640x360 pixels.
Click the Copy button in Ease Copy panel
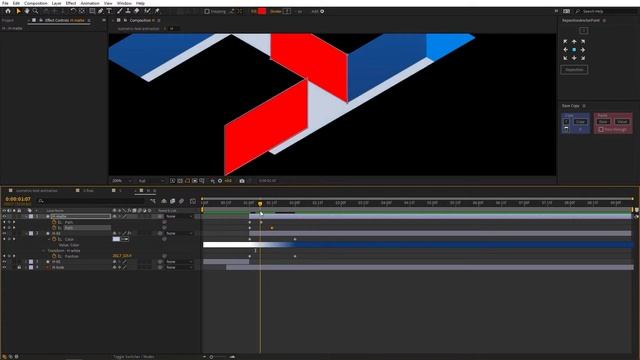pos(580,122)
